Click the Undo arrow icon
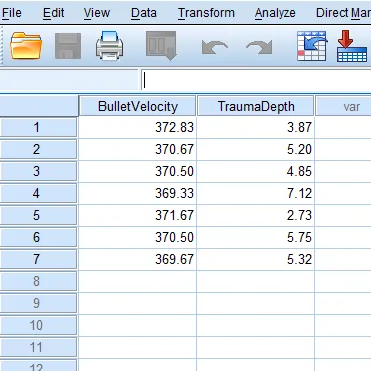This screenshot has height=371, width=371. [x=215, y=47]
